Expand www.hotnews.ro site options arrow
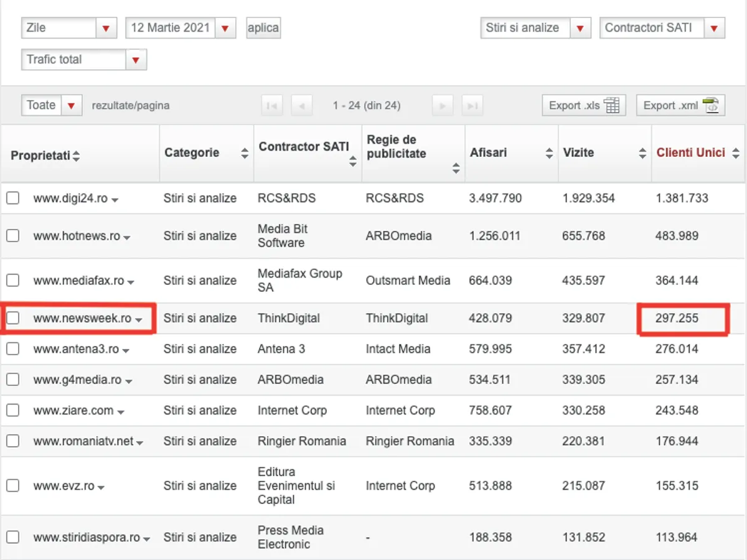This screenshot has height=560, width=747. pyautogui.click(x=127, y=238)
